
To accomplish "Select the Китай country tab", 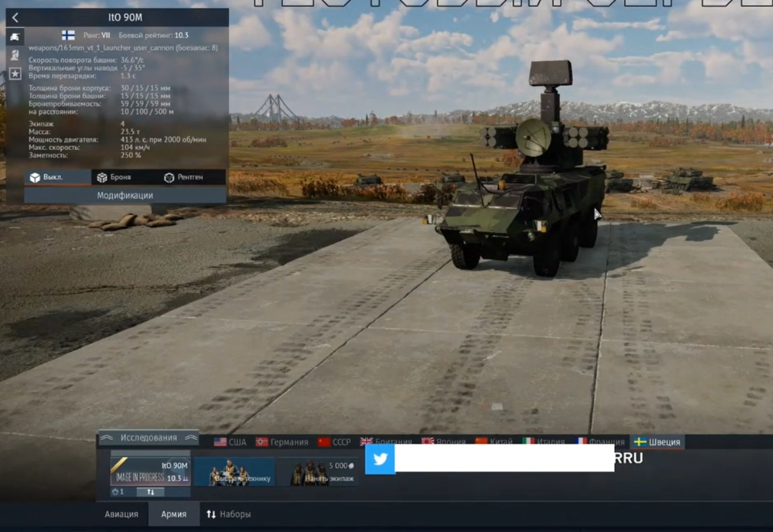I will click(x=494, y=441).
